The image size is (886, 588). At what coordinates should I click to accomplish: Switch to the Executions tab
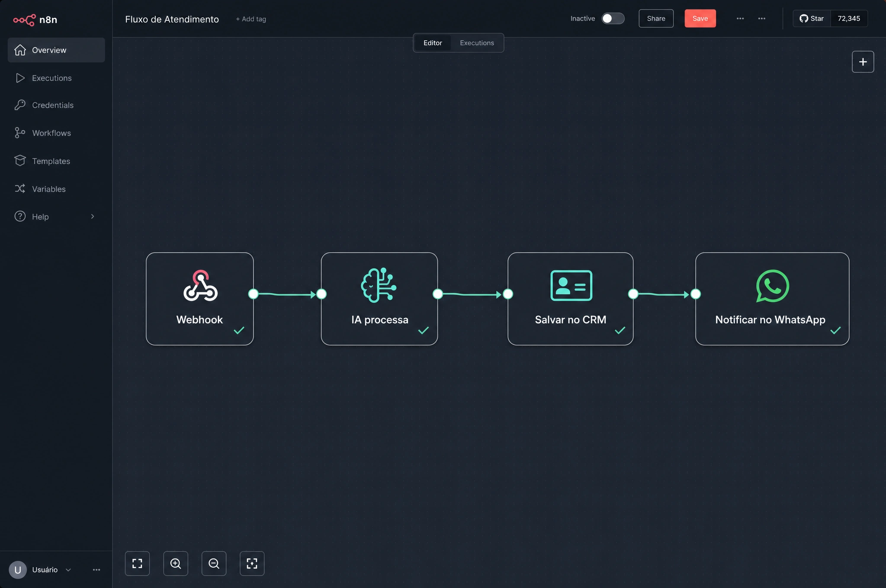tap(477, 43)
